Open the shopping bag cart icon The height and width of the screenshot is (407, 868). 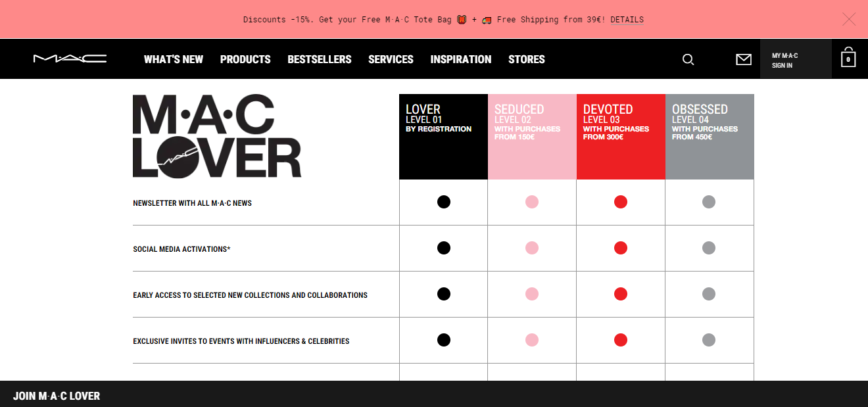coord(848,59)
